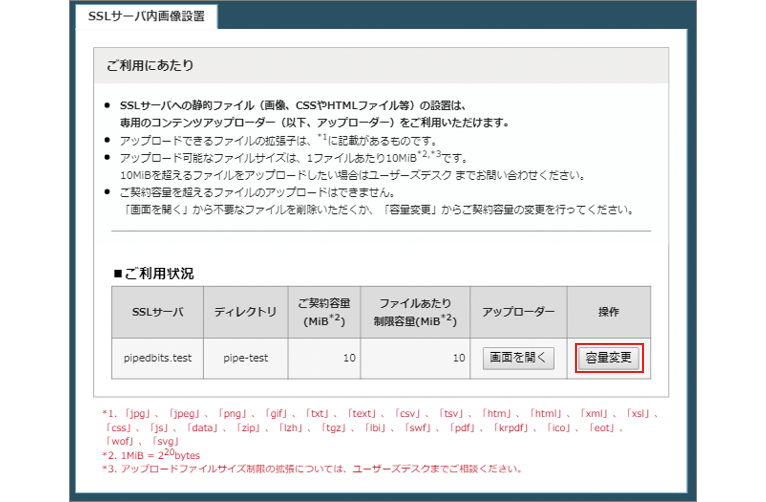
Task: Click the アップローダー column header
Action: (x=518, y=312)
